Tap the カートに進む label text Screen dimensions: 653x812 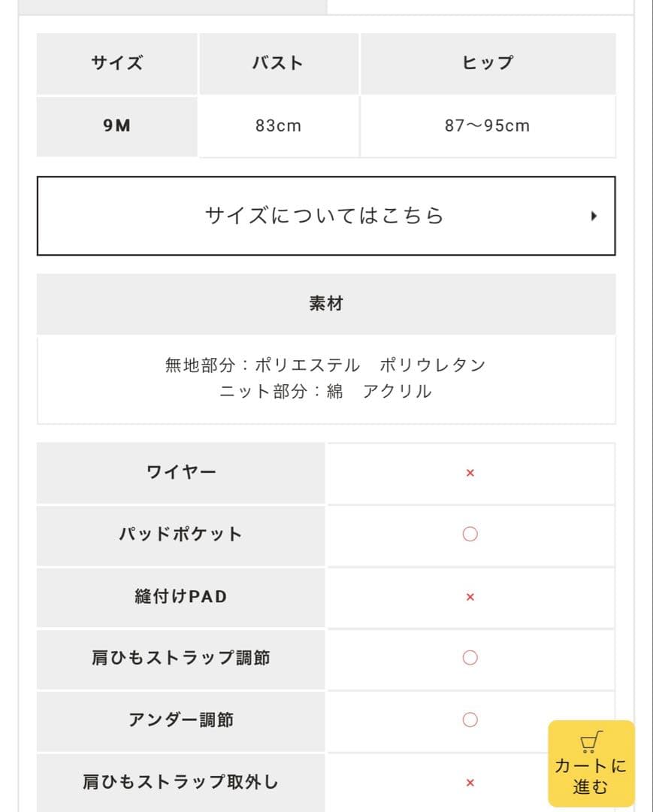591,777
